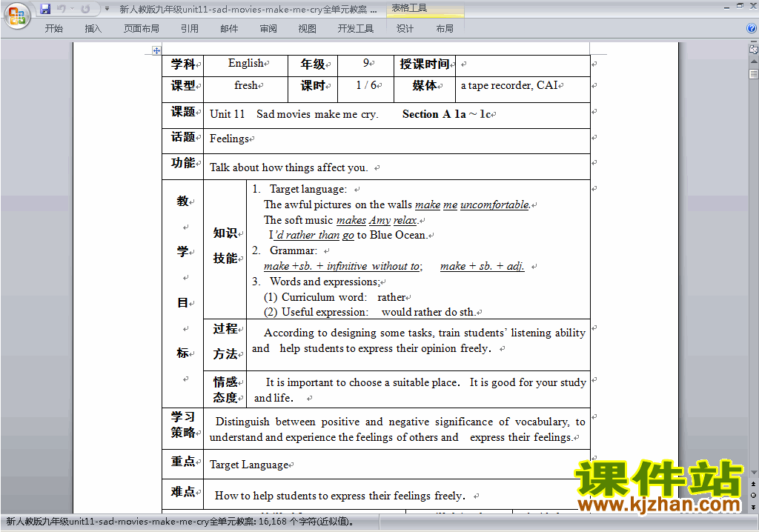Switch to the 引用 tab
This screenshot has height=532, width=759.
tap(190, 29)
